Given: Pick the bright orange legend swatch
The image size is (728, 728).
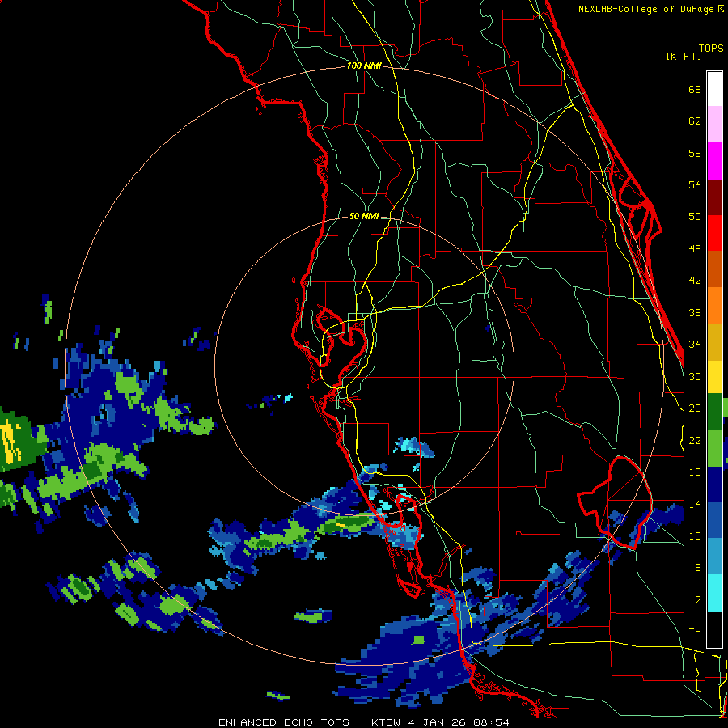Looking at the screenshot, I should (x=714, y=306).
